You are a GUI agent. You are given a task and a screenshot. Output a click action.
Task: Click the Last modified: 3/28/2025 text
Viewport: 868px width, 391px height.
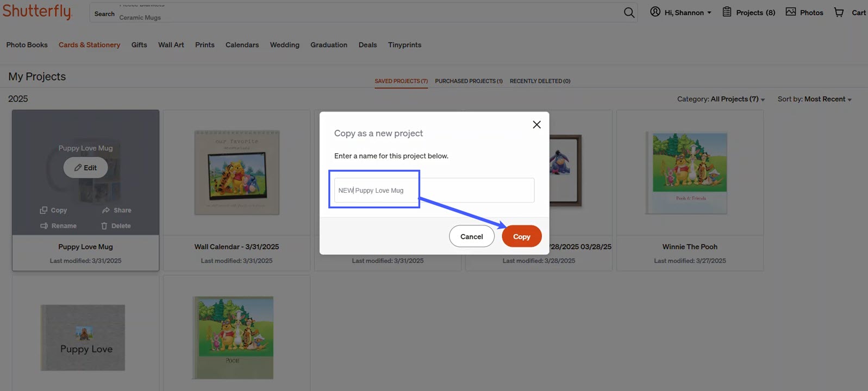click(539, 261)
